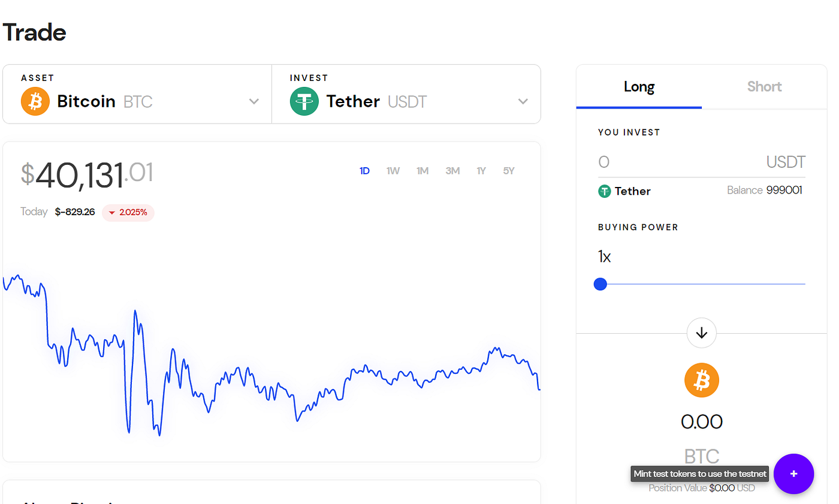Click the Buying Power slider handle

600,284
